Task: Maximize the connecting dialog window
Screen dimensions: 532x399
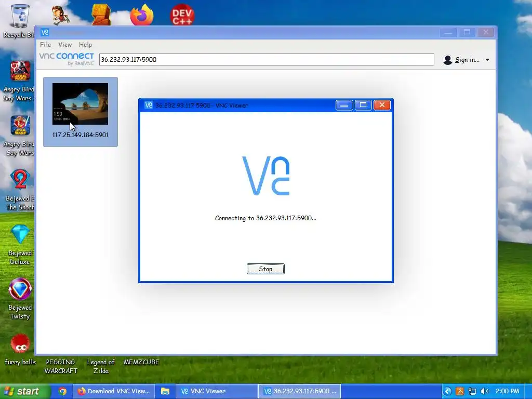Action: click(x=363, y=105)
